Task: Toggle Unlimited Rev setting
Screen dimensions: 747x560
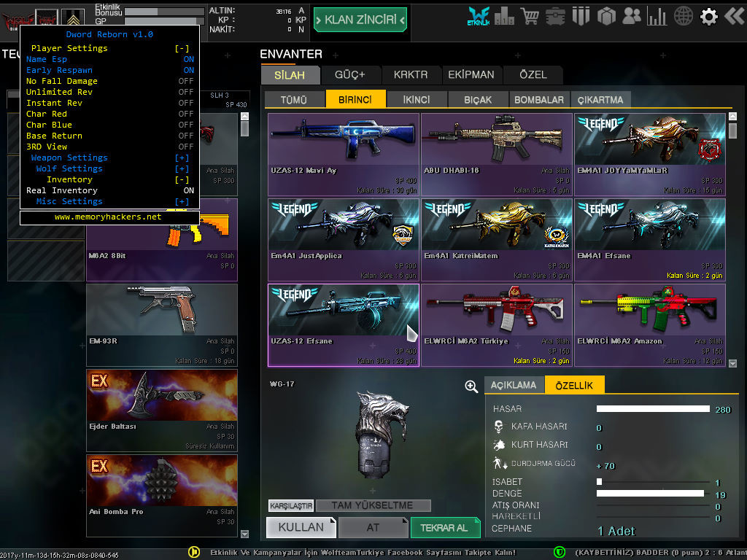Action: pos(109,92)
